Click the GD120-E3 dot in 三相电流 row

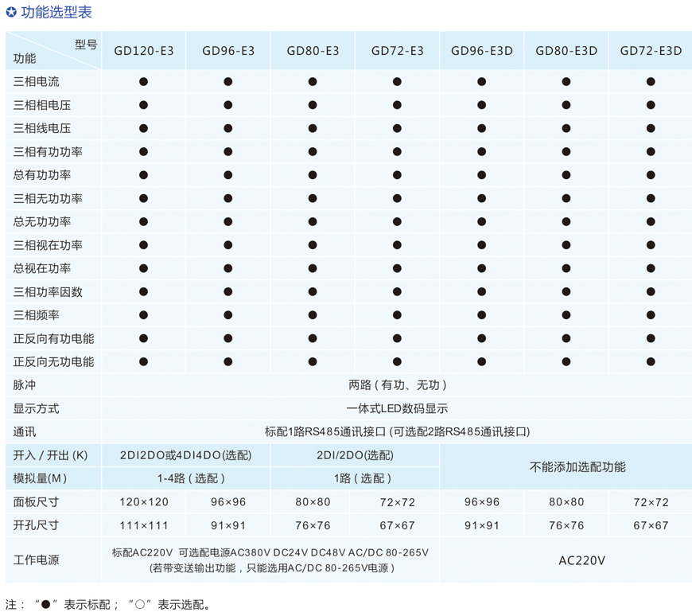coord(143,82)
